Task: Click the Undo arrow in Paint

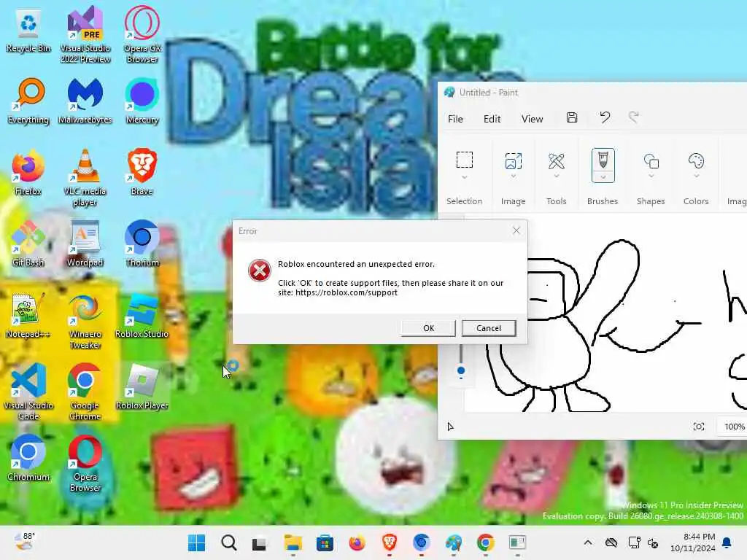Action: pyautogui.click(x=605, y=117)
